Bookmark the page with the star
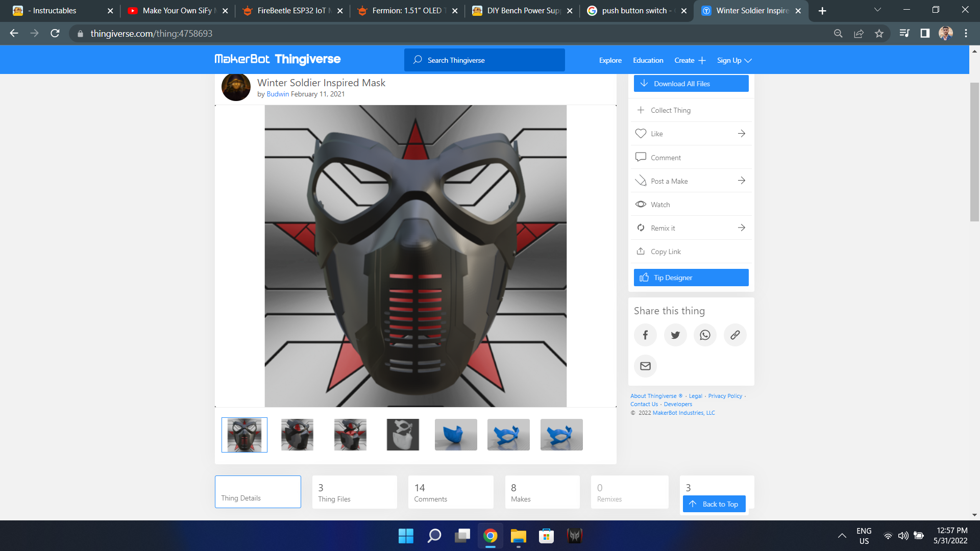This screenshot has width=980, height=551. tap(879, 34)
